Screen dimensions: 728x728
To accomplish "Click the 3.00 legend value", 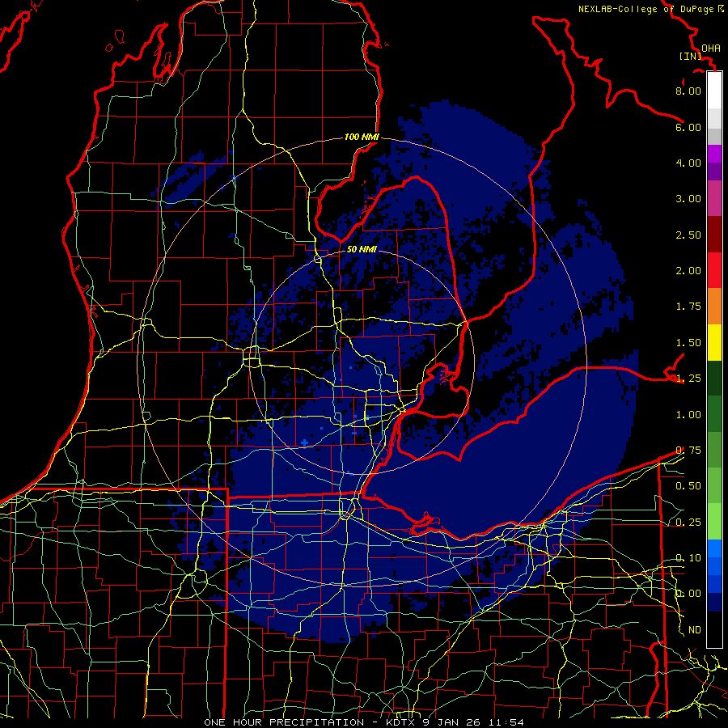I will click(688, 199).
